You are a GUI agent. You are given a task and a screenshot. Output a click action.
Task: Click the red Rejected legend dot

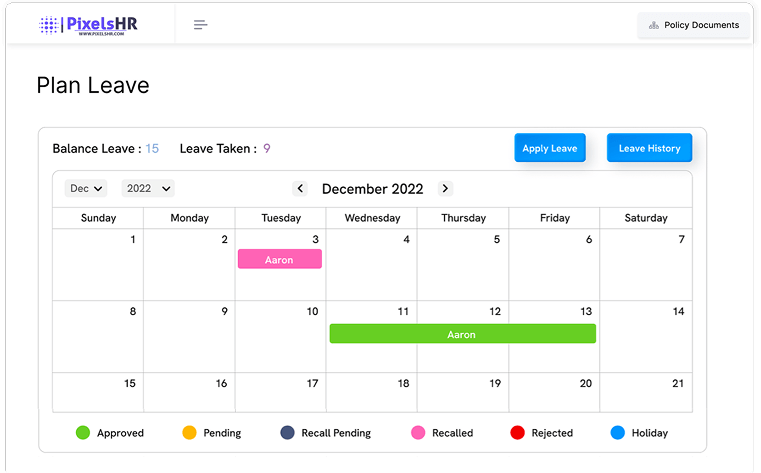[518, 433]
